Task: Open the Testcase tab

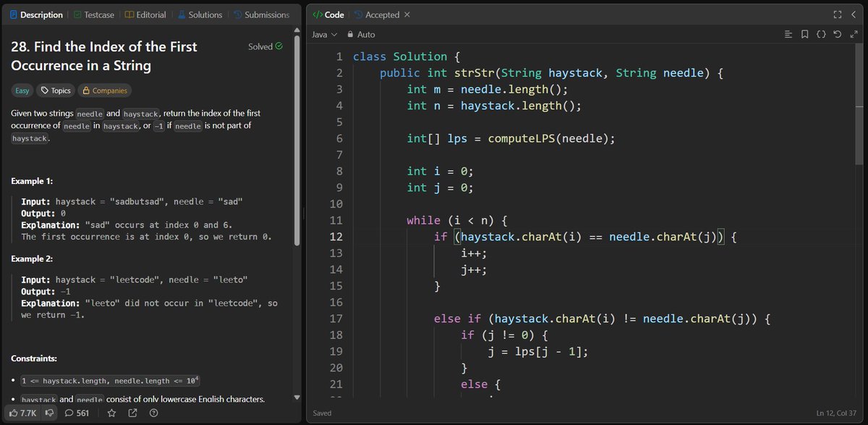Action: [93, 14]
